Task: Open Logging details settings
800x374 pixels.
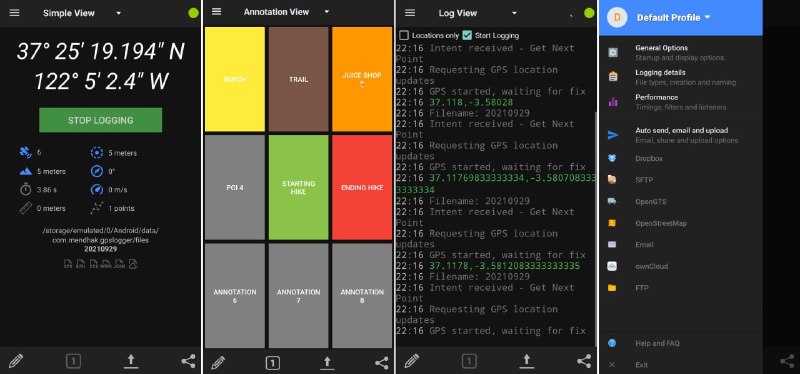Action: 681,77
